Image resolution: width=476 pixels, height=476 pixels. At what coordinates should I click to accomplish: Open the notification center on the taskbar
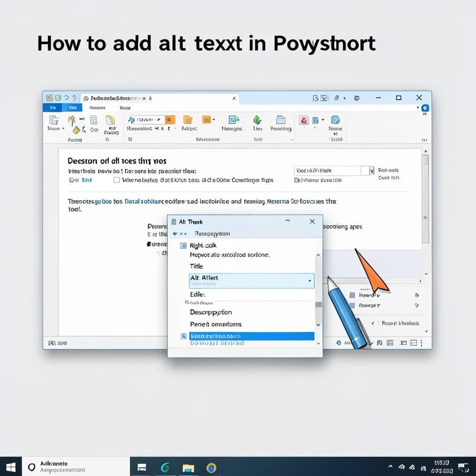pos(463,468)
